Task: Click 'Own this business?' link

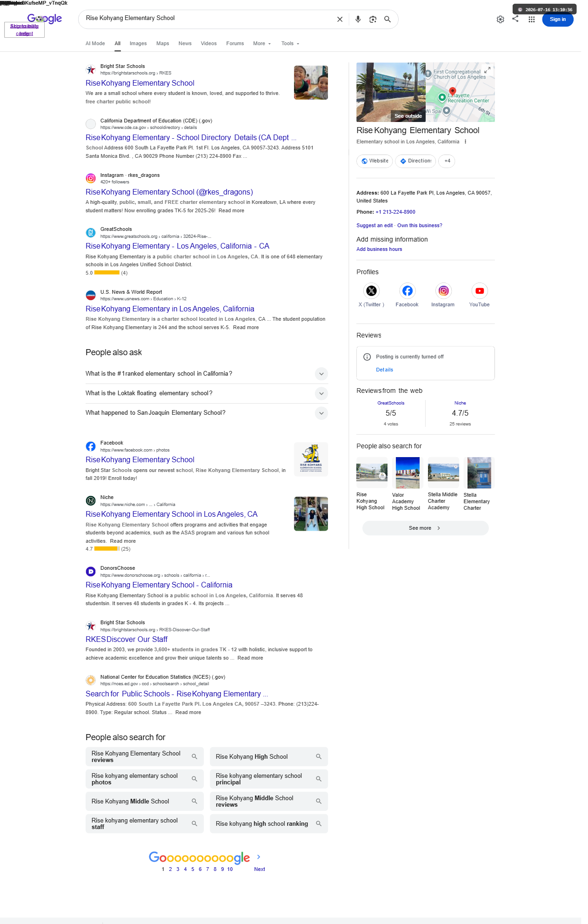Action: (x=420, y=226)
